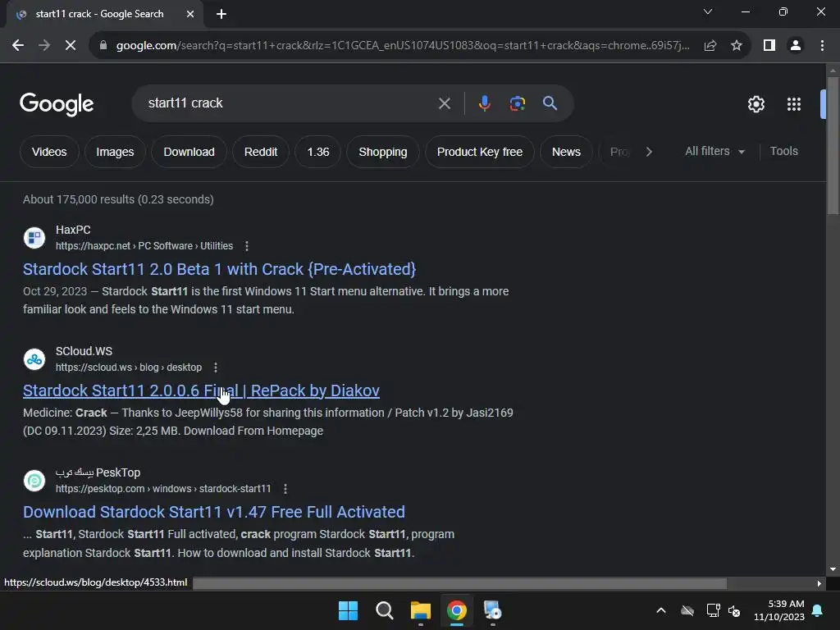This screenshot has width=840, height=630.
Task: Open the tab search chevron in title bar
Action: click(x=708, y=11)
